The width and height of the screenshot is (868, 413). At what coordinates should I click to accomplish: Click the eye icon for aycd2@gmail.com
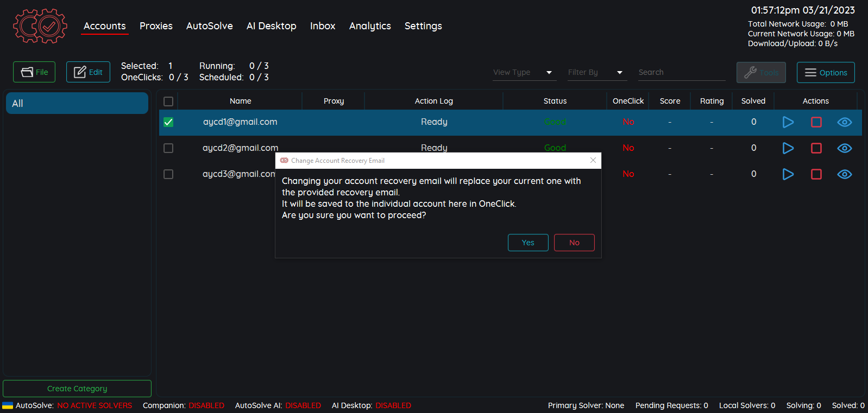tap(844, 148)
